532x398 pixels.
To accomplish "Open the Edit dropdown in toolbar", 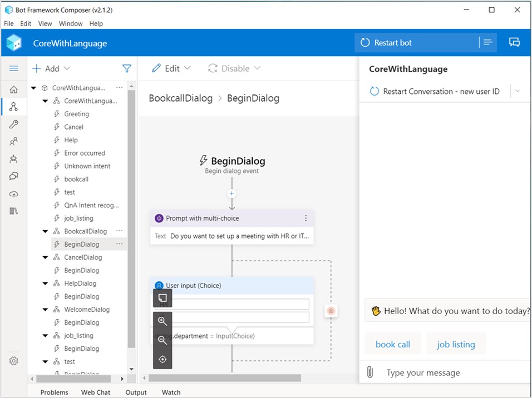I will (171, 68).
